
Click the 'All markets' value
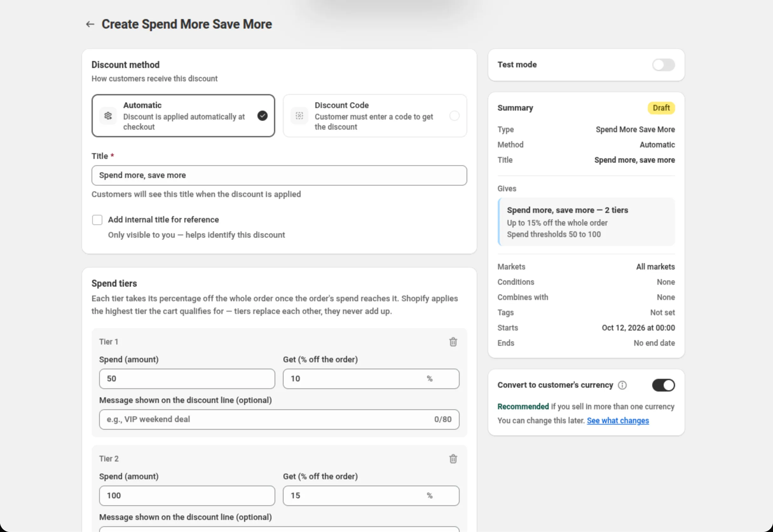pyautogui.click(x=655, y=267)
